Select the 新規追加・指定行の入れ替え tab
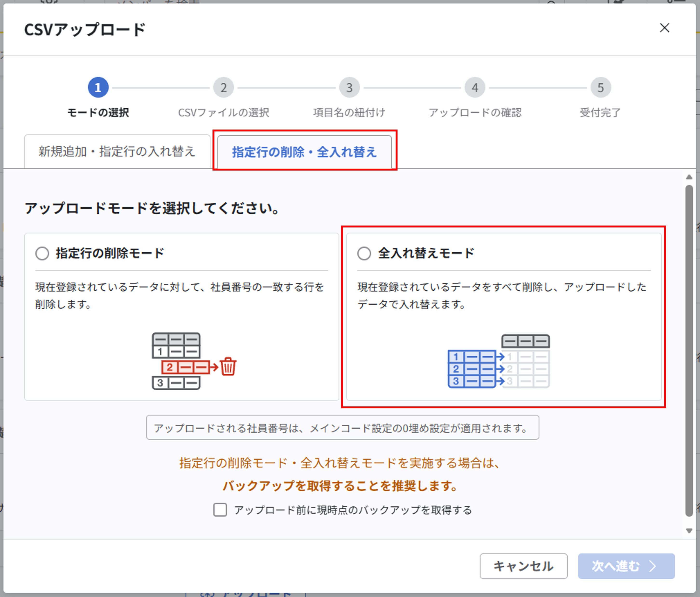The width and height of the screenshot is (700, 597). (x=117, y=152)
